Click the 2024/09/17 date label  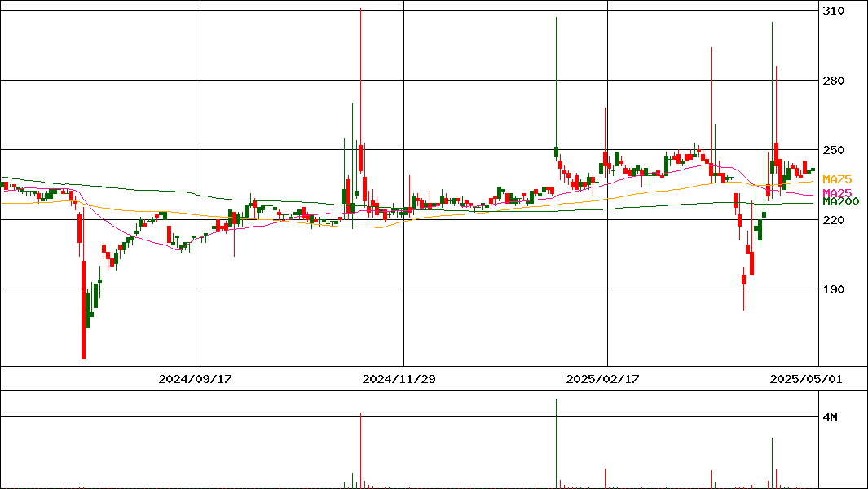195,379
